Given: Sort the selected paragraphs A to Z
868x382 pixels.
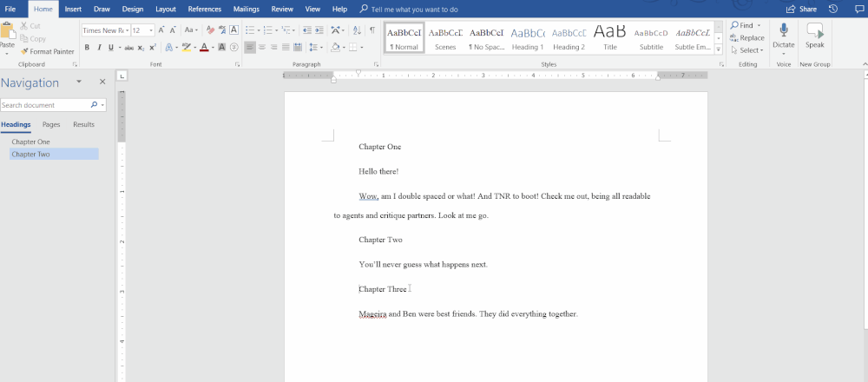Looking at the screenshot, I should [357, 30].
